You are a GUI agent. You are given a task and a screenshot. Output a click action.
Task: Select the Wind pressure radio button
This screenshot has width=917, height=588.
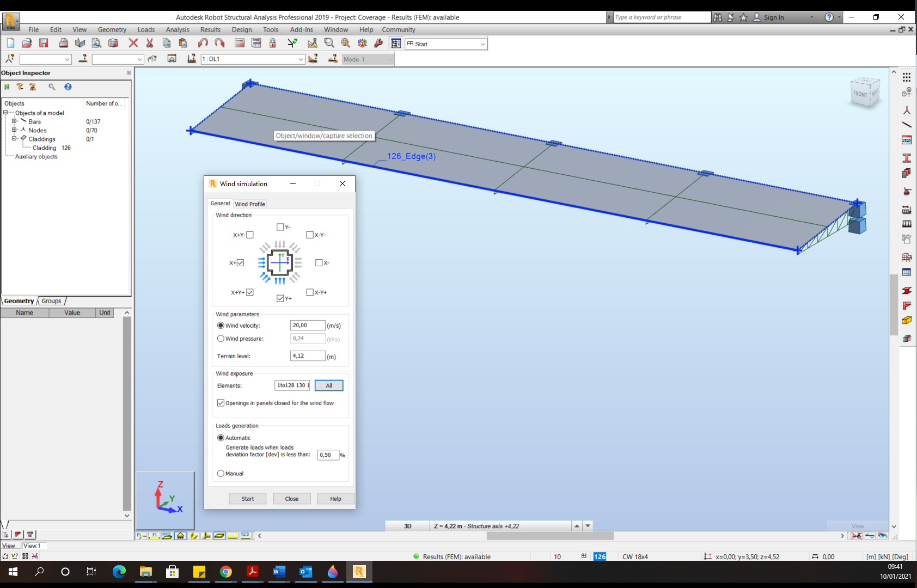pos(221,338)
